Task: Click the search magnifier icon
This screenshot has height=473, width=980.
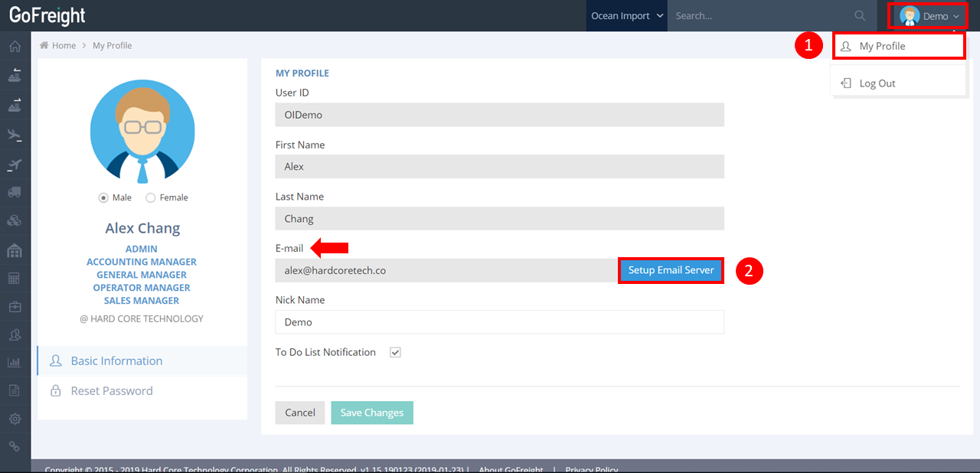Action: tap(860, 16)
